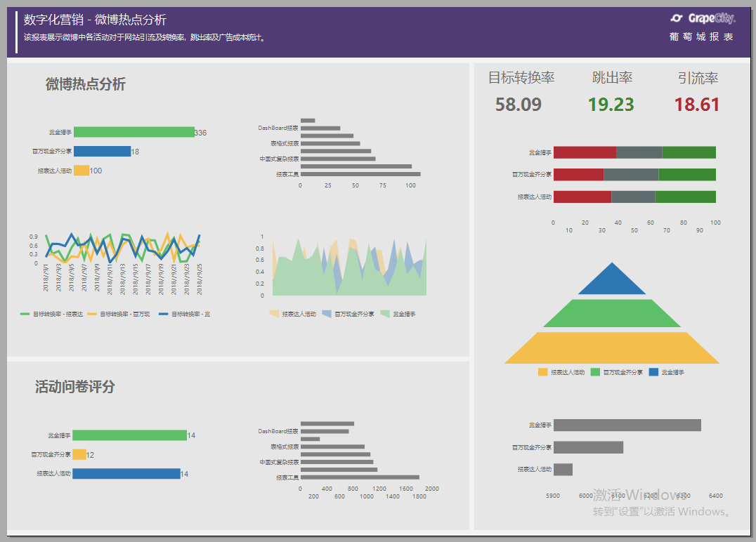Screen dimensions: 756x542
Task: Click the blue 赏金猎手 swatch below the pyramid
Action: coord(653,372)
